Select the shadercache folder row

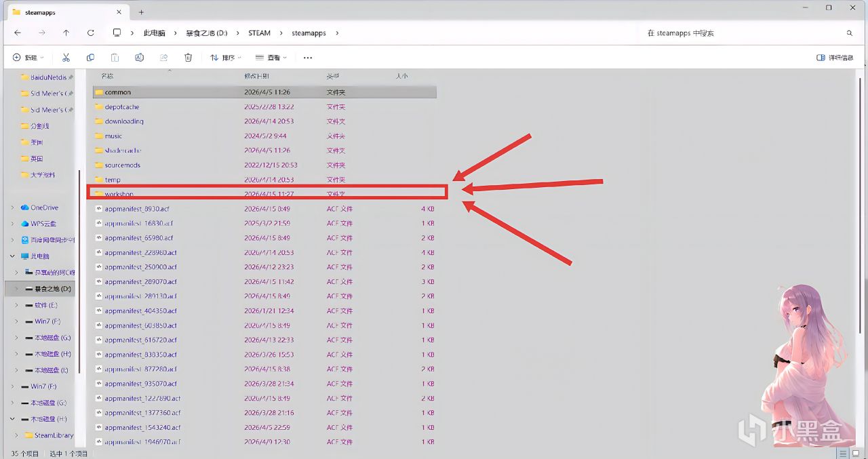point(264,151)
